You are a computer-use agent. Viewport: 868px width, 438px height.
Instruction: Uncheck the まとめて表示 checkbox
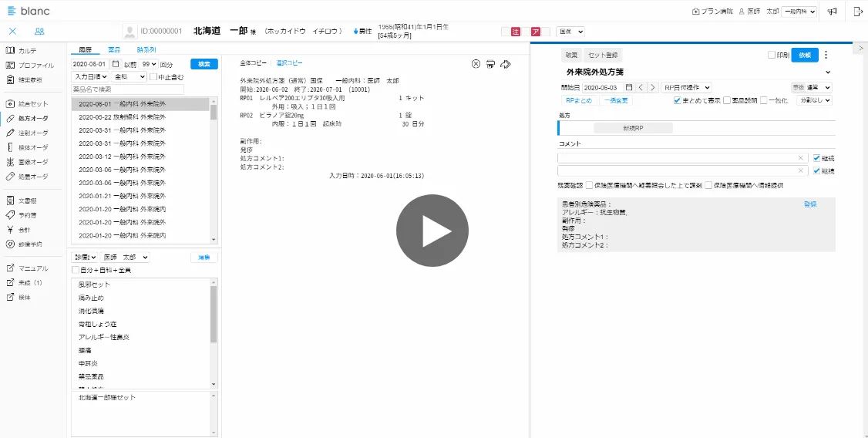pyautogui.click(x=678, y=100)
